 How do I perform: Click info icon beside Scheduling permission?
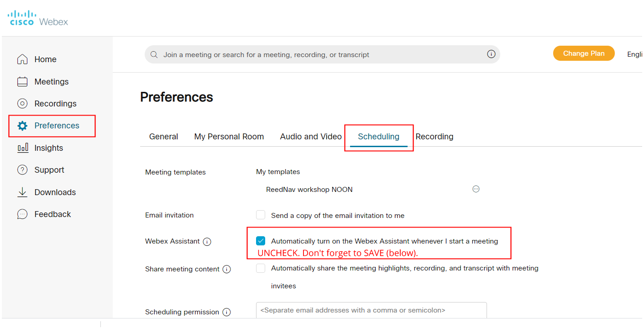click(x=226, y=313)
